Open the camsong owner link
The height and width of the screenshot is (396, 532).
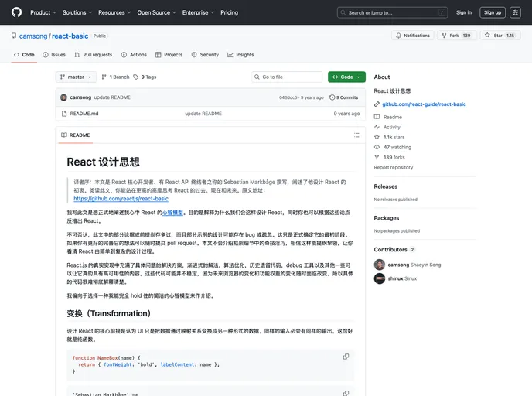pyautogui.click(x=33, y=36)
